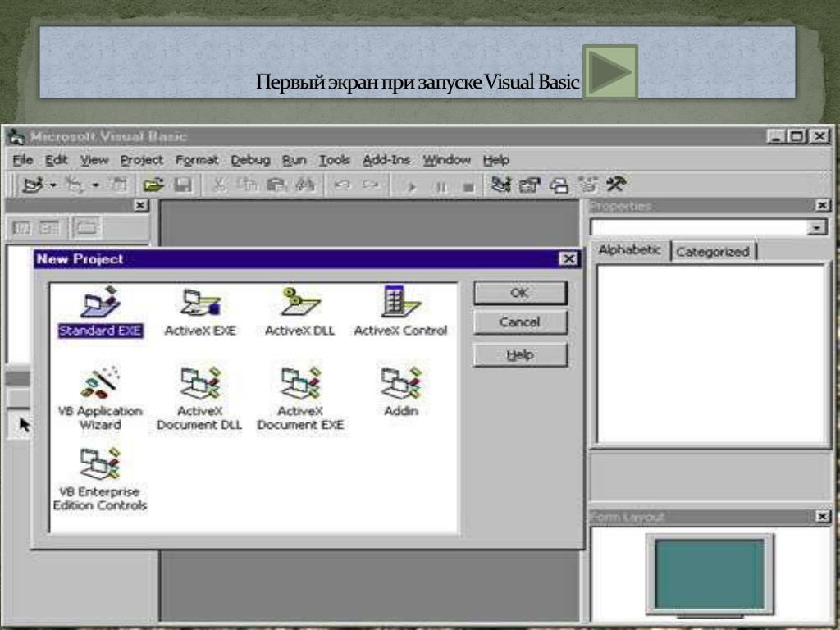Viewport: 840px width, 630px height.
Task: Click Help button in New Project dialog
Action: click(519, 355)
